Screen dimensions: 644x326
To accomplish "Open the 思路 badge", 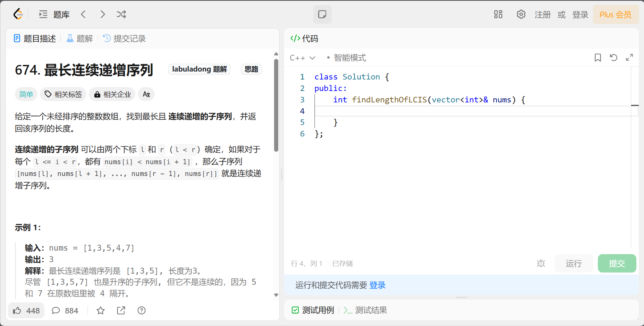I will 251,69.
